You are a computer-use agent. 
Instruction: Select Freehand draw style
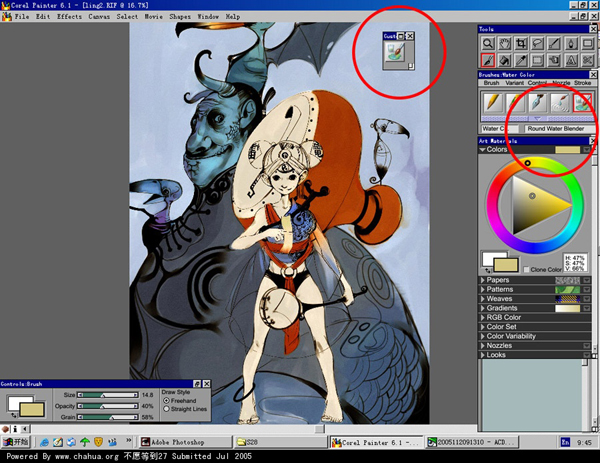(166, 401)
